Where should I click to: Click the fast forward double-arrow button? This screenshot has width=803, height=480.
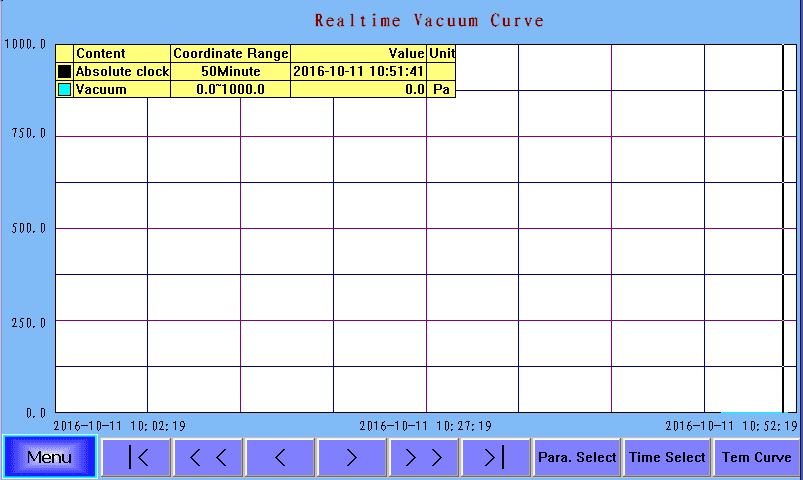click(424, 458)
